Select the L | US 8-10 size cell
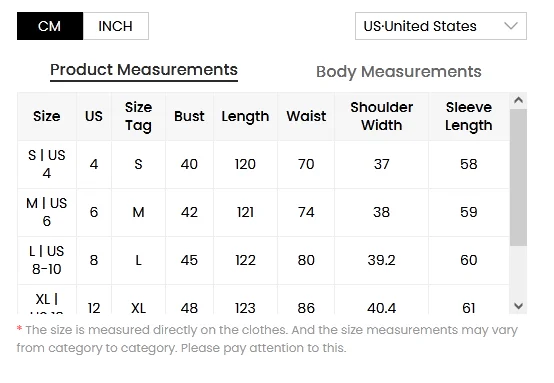Viewport: 554px width, 383px height. [x=47, y=260]
